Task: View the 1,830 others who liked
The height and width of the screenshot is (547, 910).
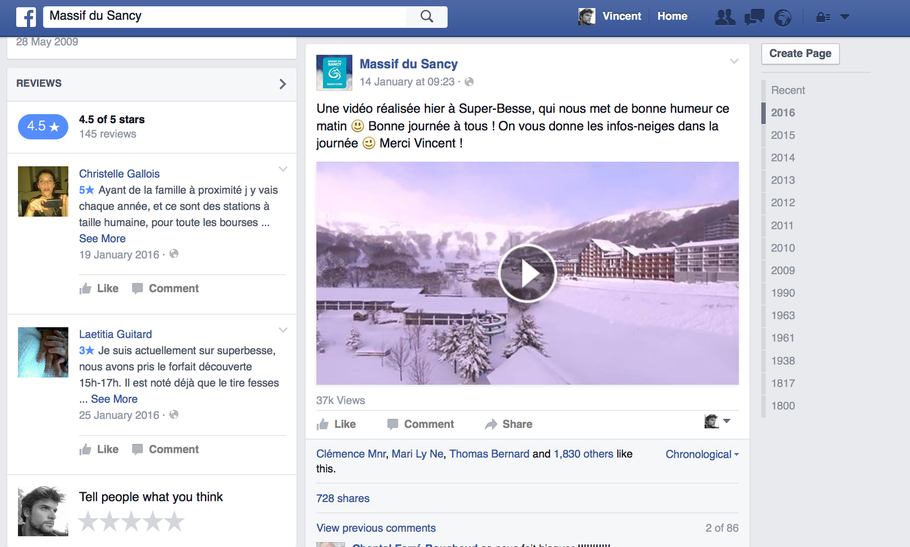Action: (x=583, y=454)
